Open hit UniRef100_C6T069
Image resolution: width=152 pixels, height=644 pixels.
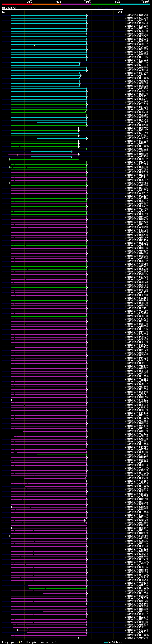point(136,18)
